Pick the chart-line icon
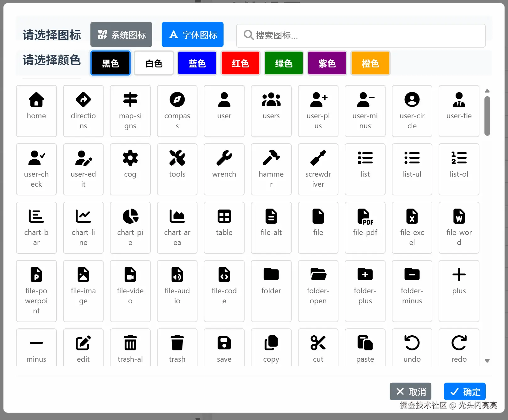This screenshot has height=420, width=508. [83, 227]
